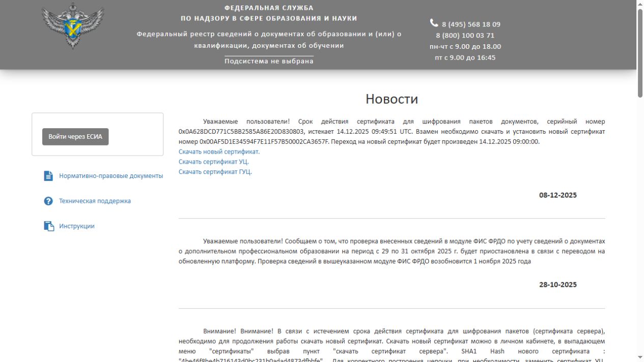Click the Новости heading
This screenshot has width=644, height=362.
(x=391, y=99)
